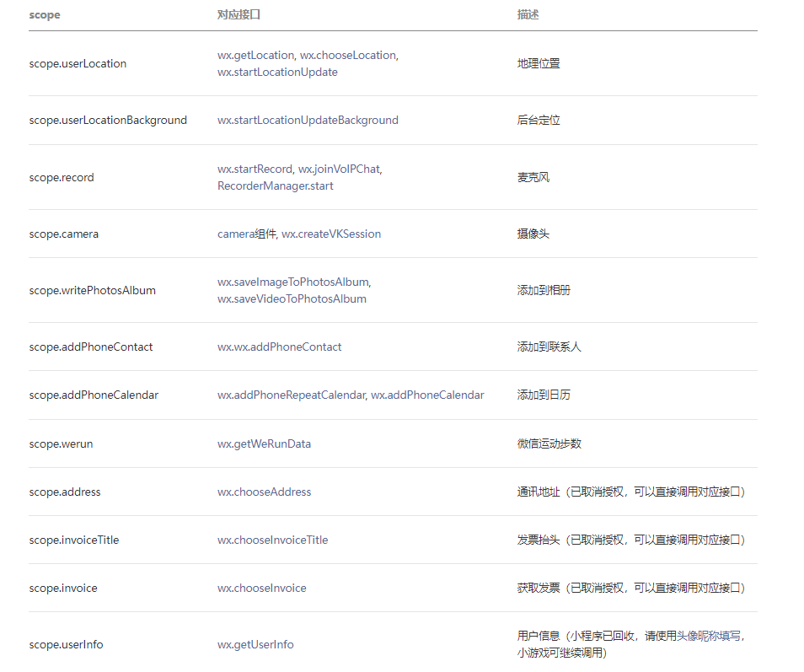This screenshot has width=804, height=672.
Task: Open wx.startLocationUpdate documentation link
Action: (x=277, y=73)
